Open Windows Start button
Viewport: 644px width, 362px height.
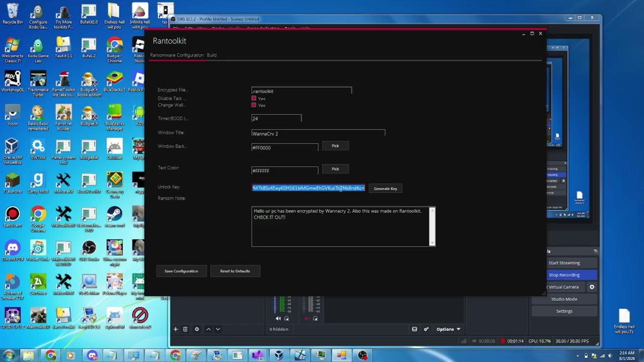[x=9, y=355]
